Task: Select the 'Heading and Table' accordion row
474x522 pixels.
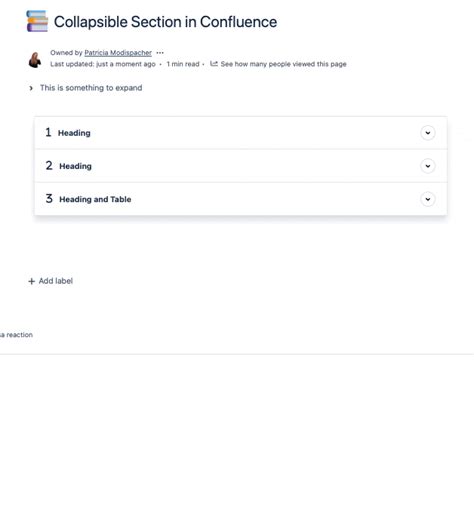Action: coord(241,199)
